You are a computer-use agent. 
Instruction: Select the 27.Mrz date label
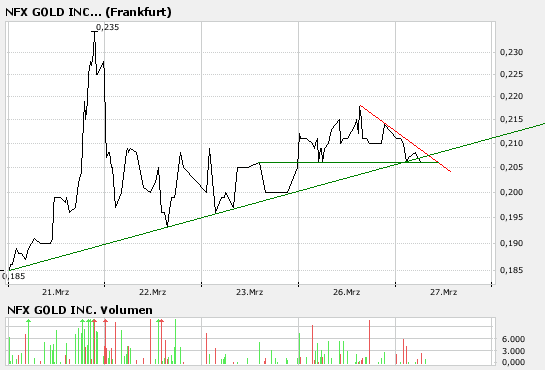(x=443, y=292)
